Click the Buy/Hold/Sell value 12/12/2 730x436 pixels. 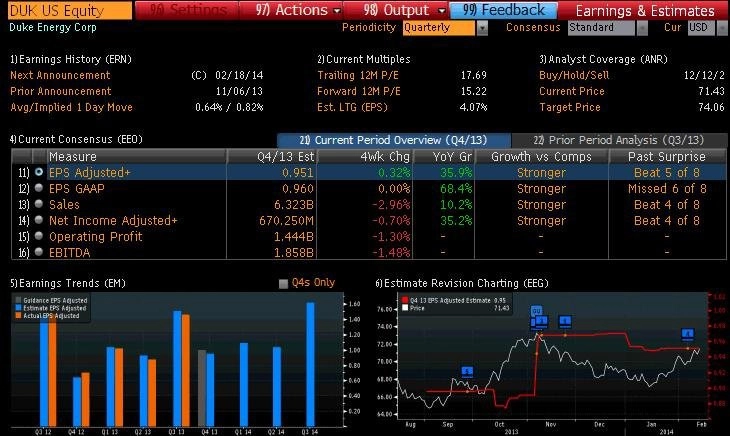point(704,75)
